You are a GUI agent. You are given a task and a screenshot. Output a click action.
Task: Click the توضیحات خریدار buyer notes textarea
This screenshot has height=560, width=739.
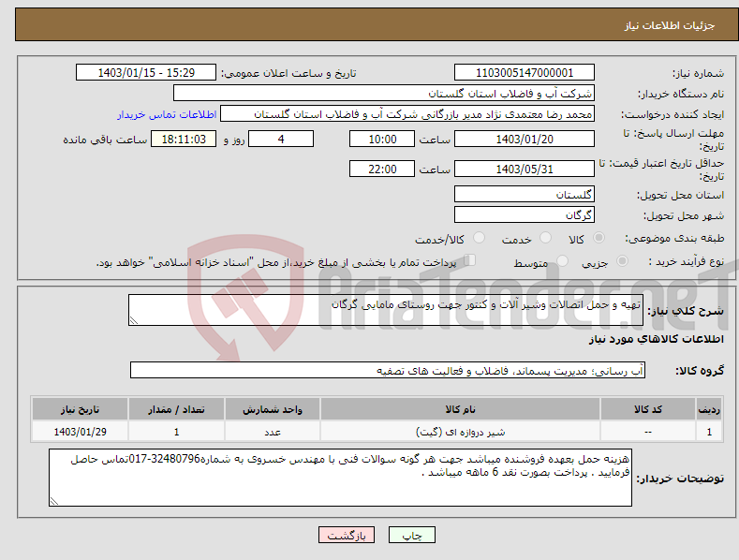point(340,478)
